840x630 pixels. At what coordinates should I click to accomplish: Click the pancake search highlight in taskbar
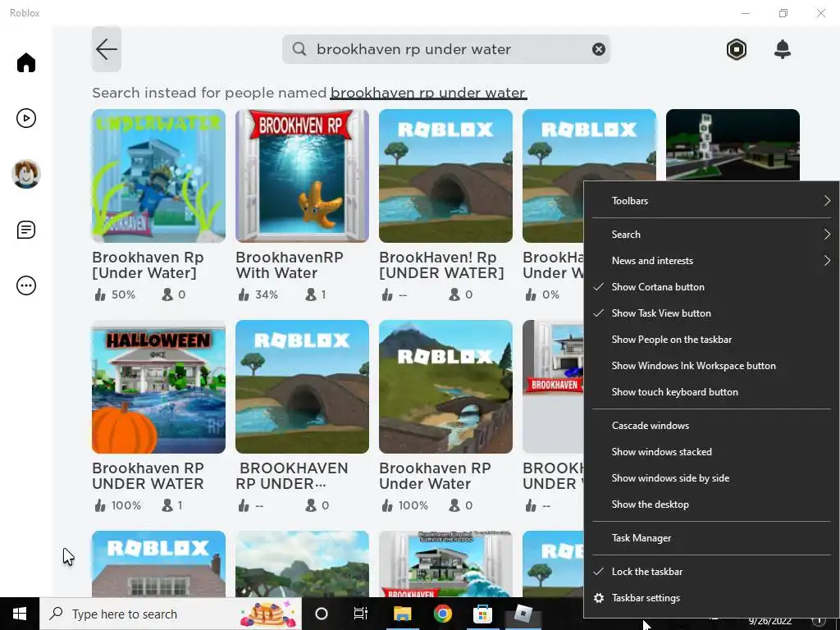[x=268, y=614]
